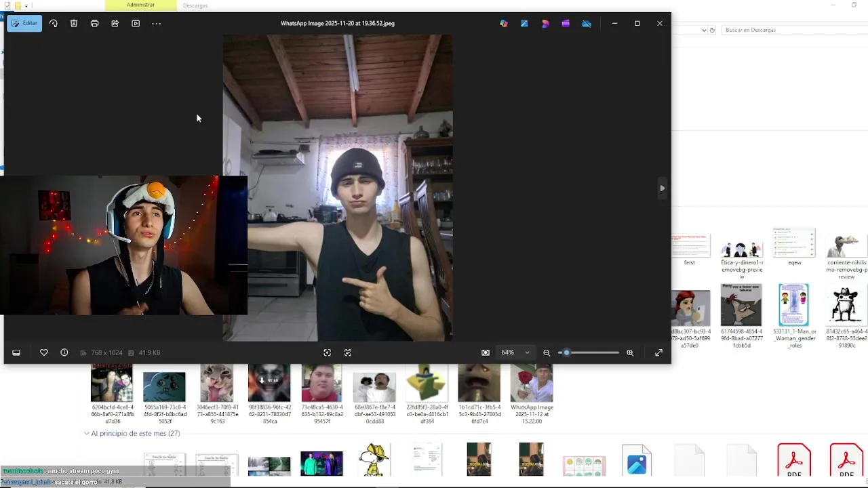
Task: Select the 3046ecf3-70f8 cat image file
Action: click(217, 394)
